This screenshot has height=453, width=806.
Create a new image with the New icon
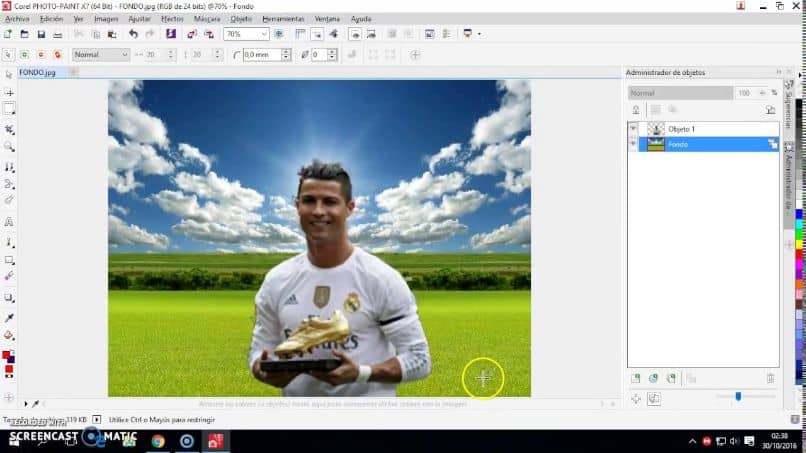[8, 34]
